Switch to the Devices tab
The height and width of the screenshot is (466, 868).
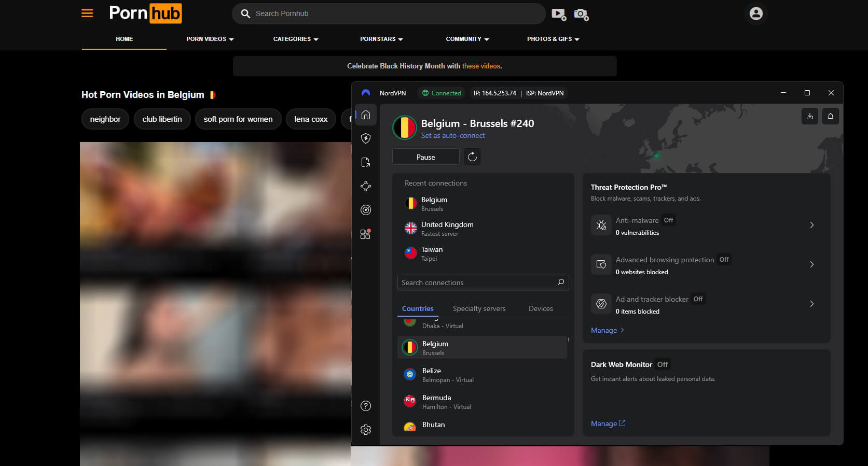coord(541,308)
